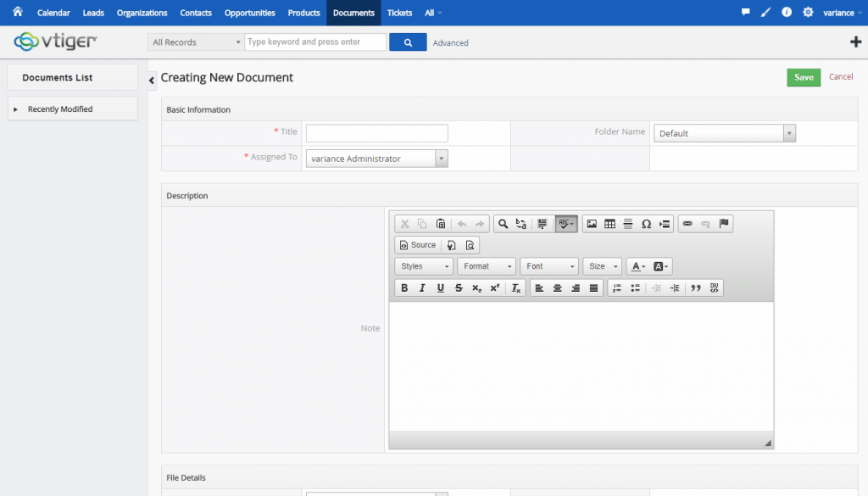The width and height of the screenshot is (868, 496).
Task: Toggle the Source view in the editor
Action: (x=417, y=245)
